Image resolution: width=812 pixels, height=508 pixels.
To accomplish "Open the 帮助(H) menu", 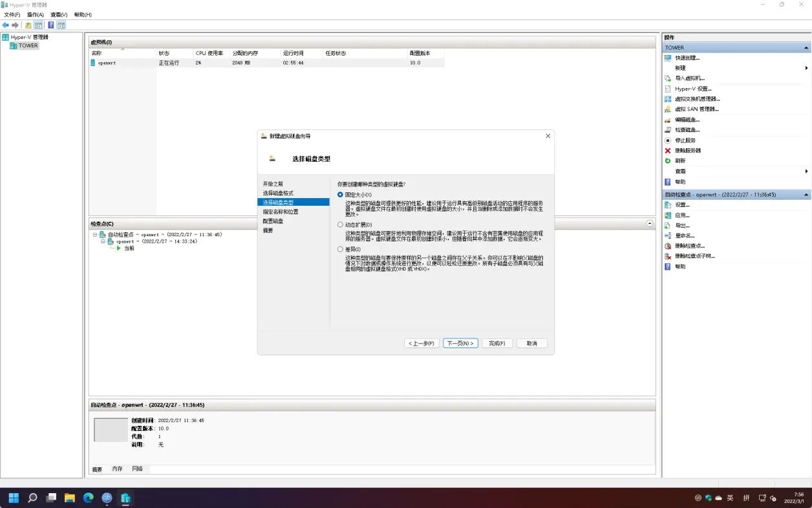I will click(83, 14).
